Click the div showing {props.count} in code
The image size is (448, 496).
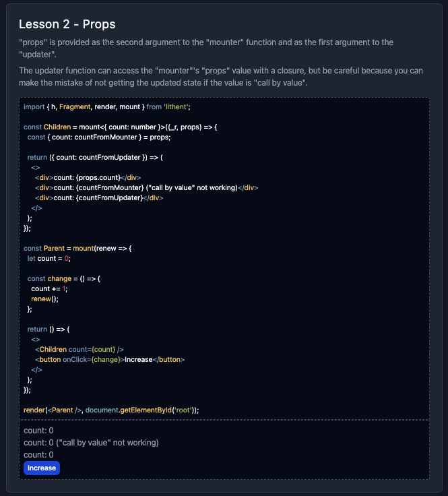coord(88,177)
